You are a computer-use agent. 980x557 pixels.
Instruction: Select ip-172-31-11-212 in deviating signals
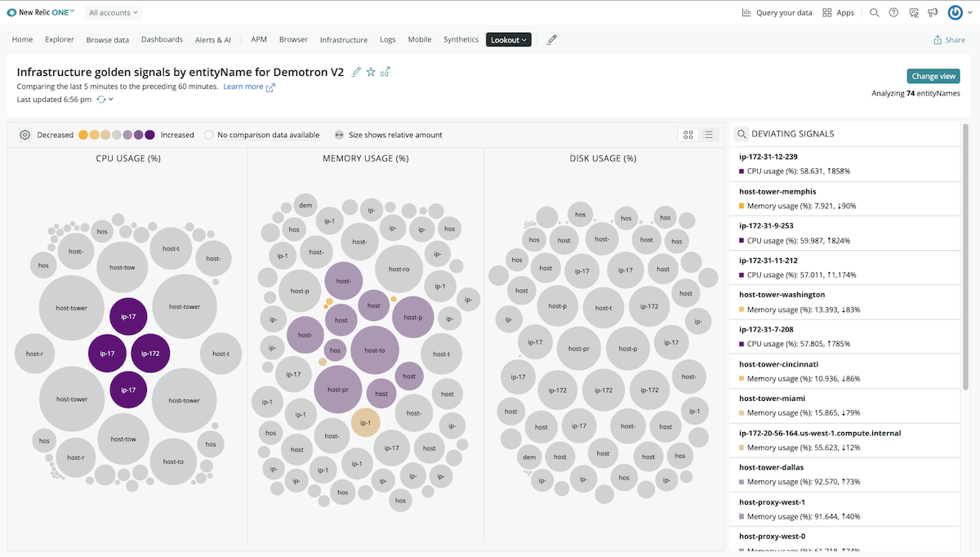coord(844,267)
